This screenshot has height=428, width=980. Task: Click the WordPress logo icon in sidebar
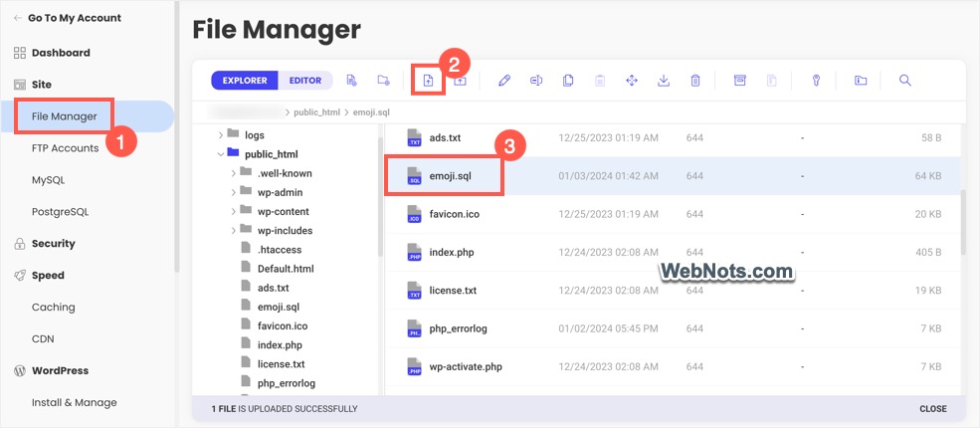20,370
